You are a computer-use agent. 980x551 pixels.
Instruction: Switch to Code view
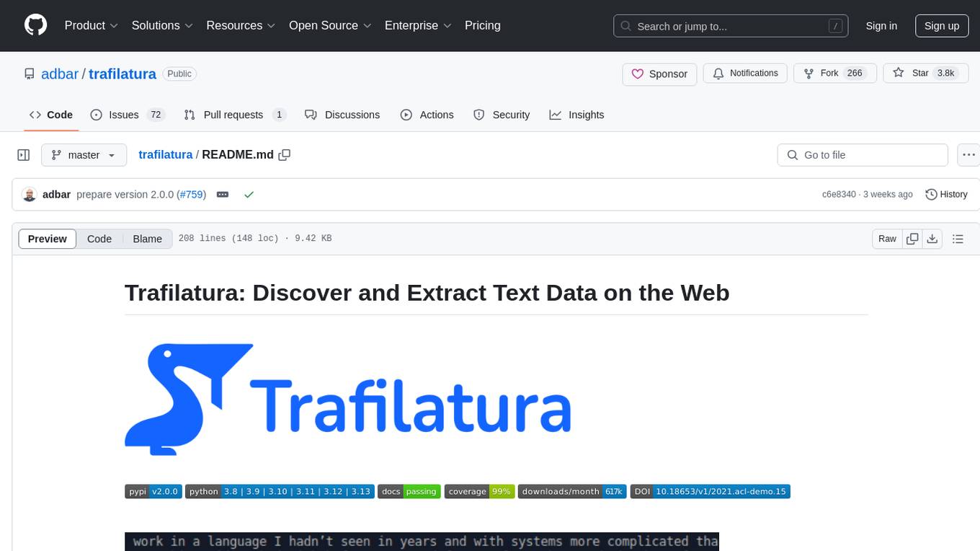99,239
